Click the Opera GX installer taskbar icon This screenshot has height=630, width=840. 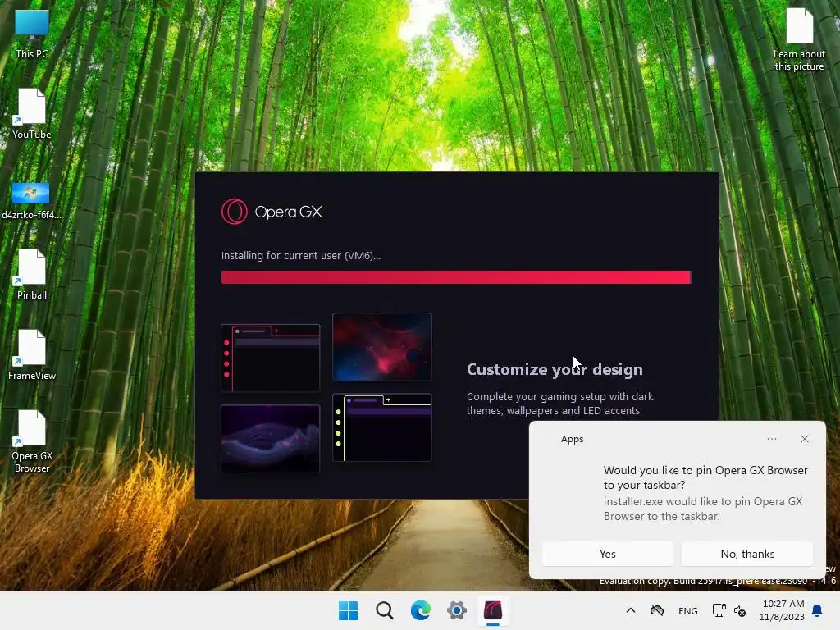point(493,610)
